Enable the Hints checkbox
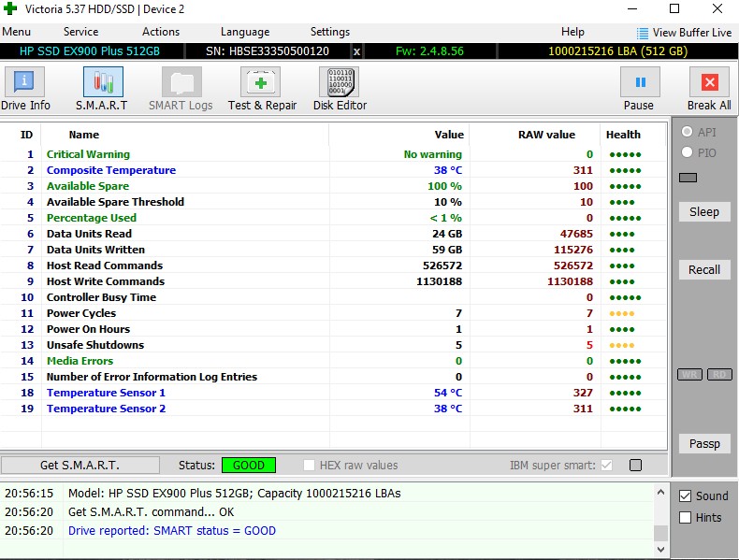The image size is (739, 560). point(686,518)
